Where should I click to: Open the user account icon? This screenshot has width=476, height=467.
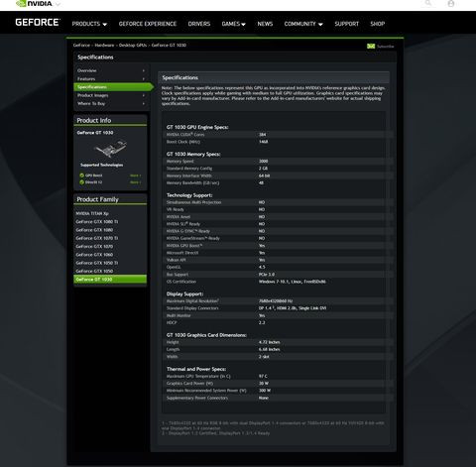(x=451, y=4)
